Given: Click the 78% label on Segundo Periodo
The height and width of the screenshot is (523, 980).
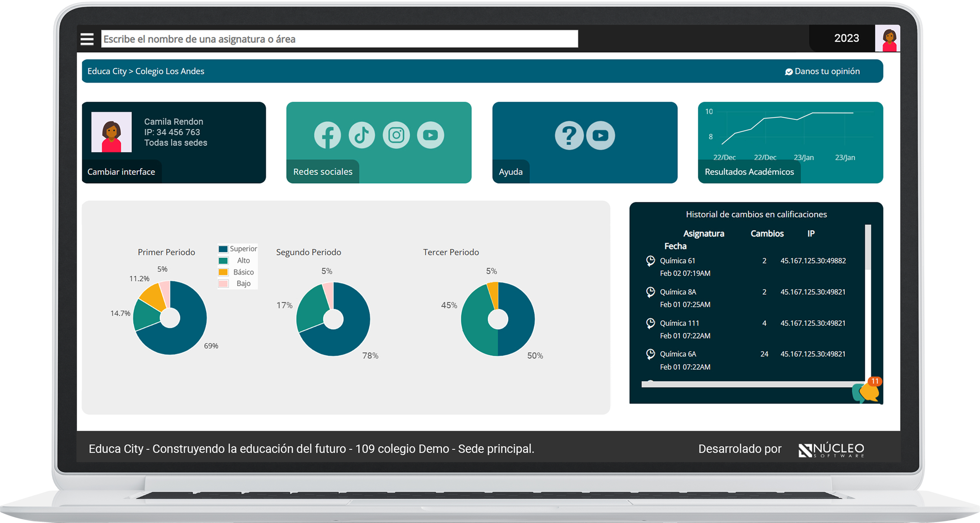Looking at the screenshot, I should (x=370, y=356).
